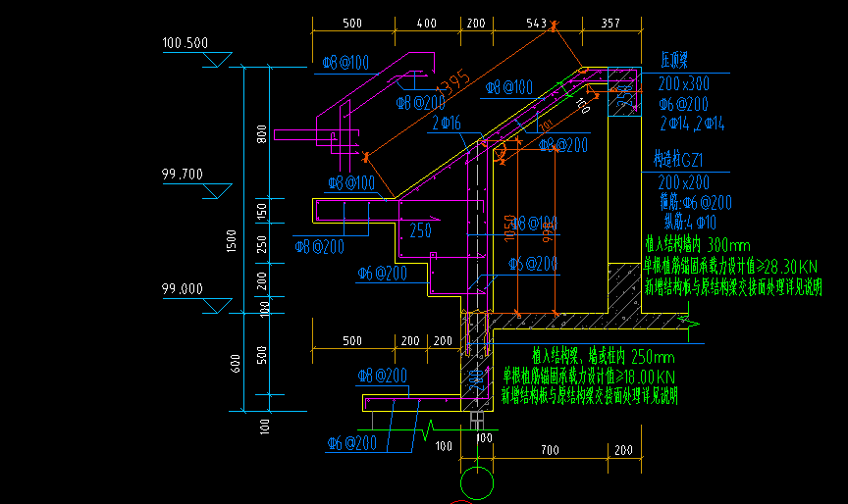Click the 700 bottom dimension text

click(549, 449)
